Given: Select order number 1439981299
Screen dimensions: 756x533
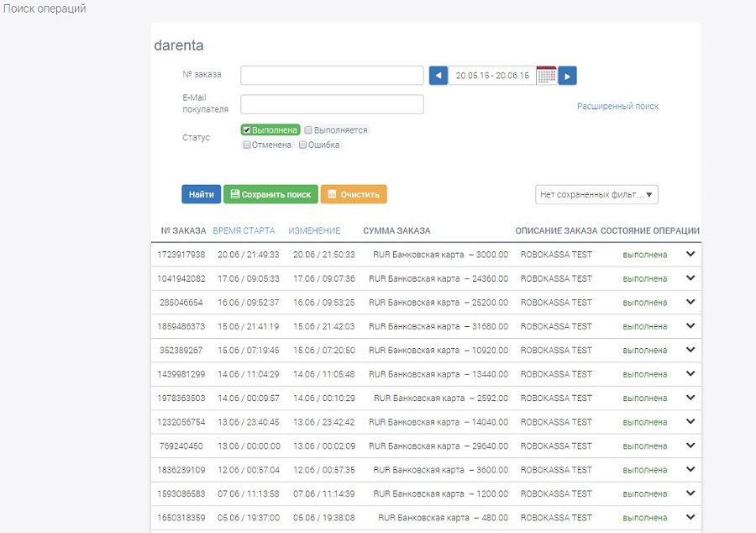Looking at the screenshot, I should coord(181,374).
